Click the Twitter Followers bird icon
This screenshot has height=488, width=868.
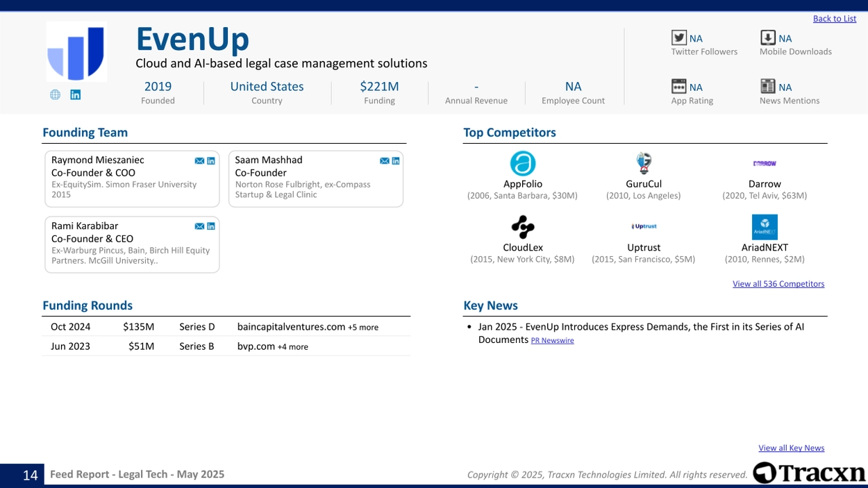678,37
